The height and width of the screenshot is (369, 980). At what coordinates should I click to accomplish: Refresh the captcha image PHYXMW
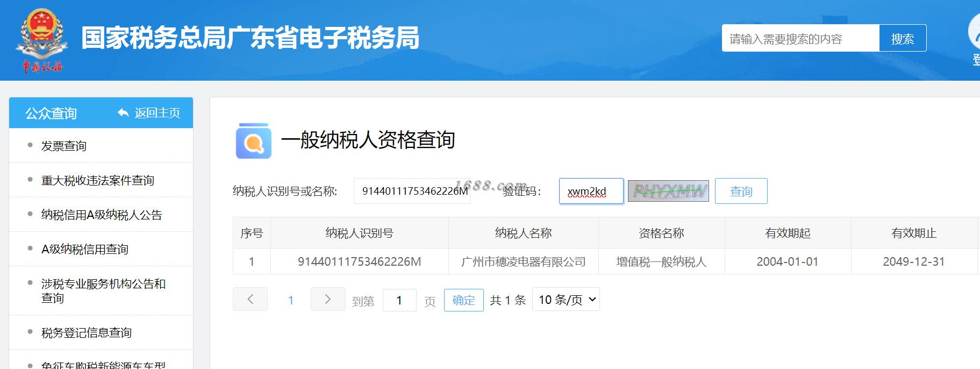pyautogui.click(x=668, y=191)
